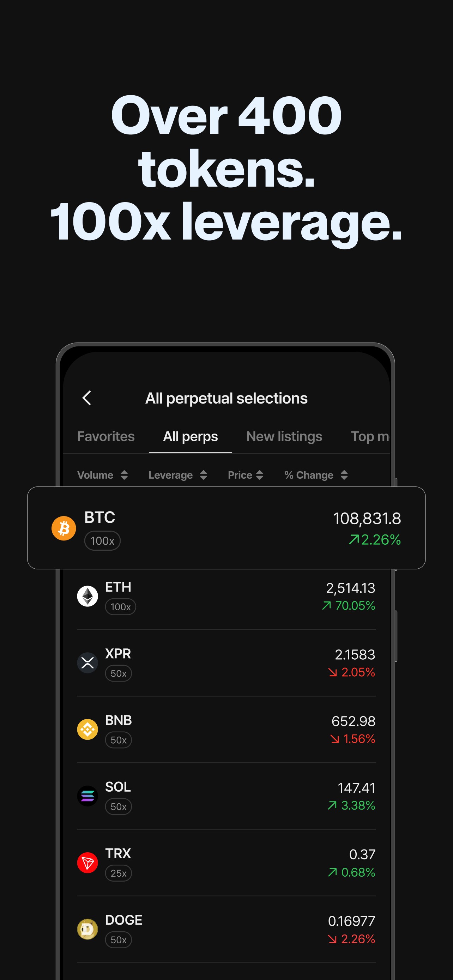453x980 pixels.
Task: Open the New listings tab
Action: click(x=284, y=436)
